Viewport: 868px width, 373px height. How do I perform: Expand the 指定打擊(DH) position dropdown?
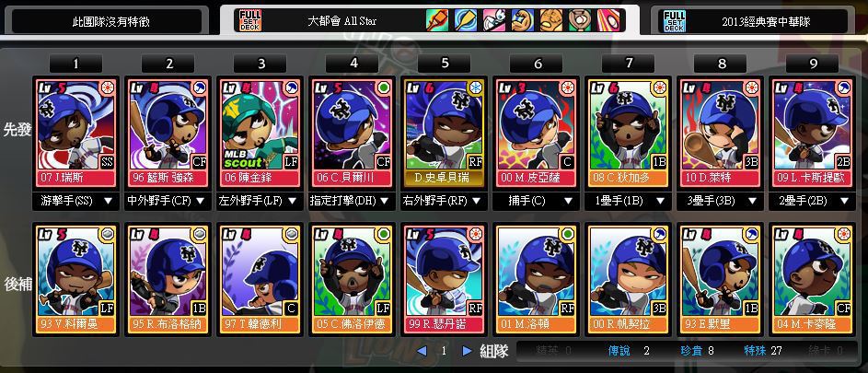[x=352, y=201]
